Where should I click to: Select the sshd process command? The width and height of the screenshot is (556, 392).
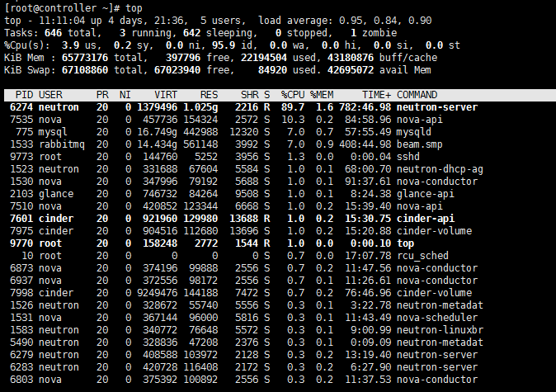point(408,156)
